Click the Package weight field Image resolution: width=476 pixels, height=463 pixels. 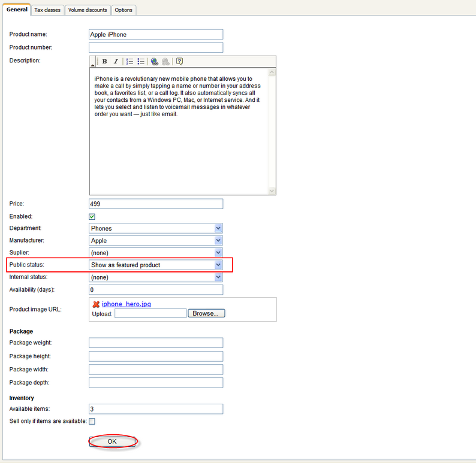[x=156, y=343]
